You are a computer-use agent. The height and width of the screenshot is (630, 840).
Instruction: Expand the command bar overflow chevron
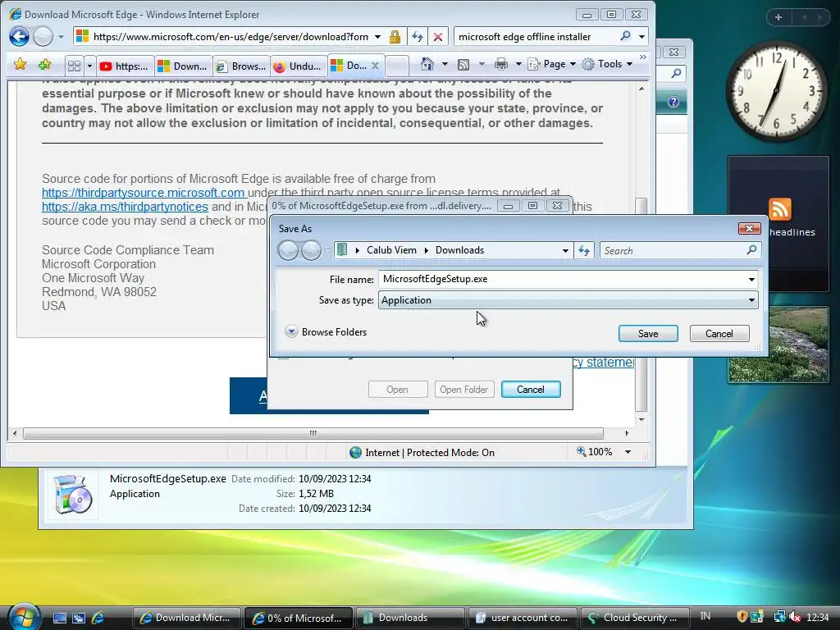click(x=643, y=57)
